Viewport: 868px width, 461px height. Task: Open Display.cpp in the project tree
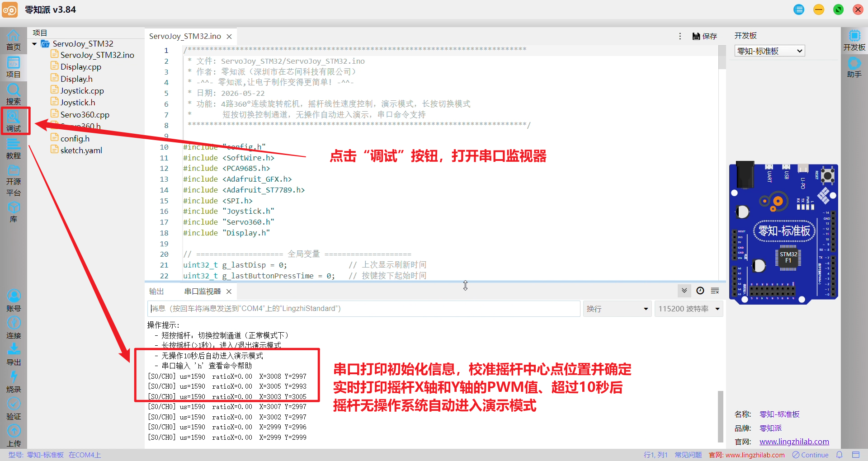(x=81, y=67)
